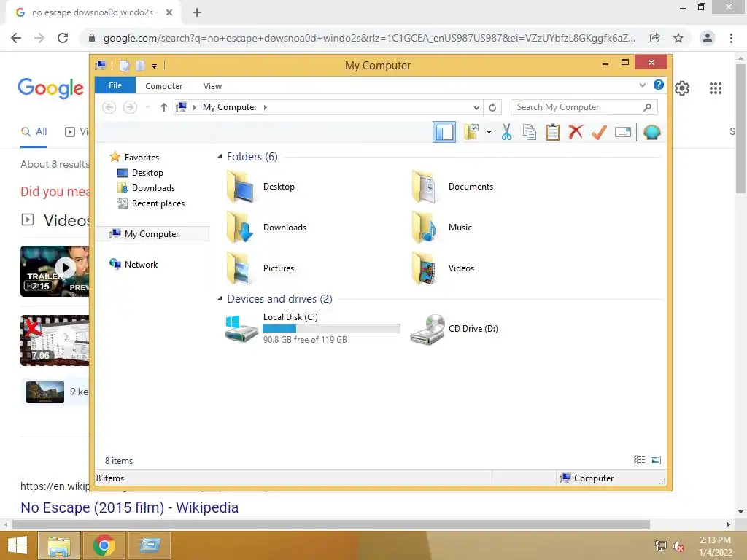Open Customize Quick Access Toolbar dropdown
Image resolution: width=747 pixels, height=560 pixels.
pos(155,66)
